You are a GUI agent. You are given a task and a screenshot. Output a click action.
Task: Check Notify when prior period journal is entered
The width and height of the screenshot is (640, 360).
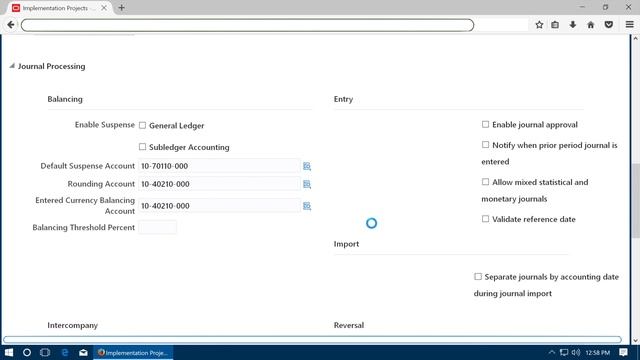click(485, 144)
